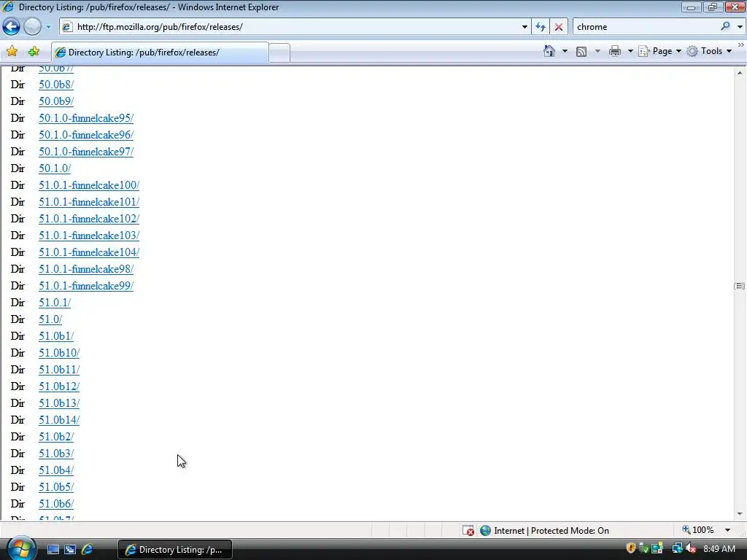Launch Internet Explorer from quick launch
This screenshot has width=747, height=560.
tap(88, 550)
